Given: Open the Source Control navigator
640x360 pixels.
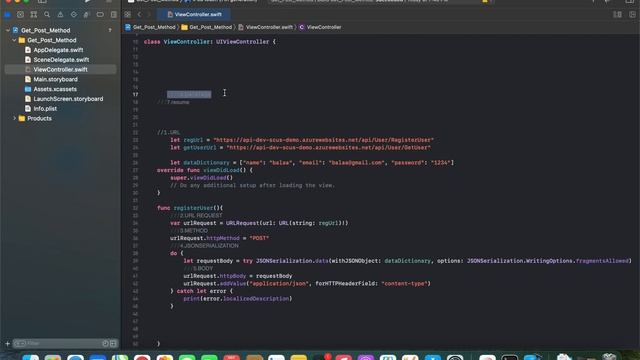Looking at the screenshot, I should click(20, 15).
